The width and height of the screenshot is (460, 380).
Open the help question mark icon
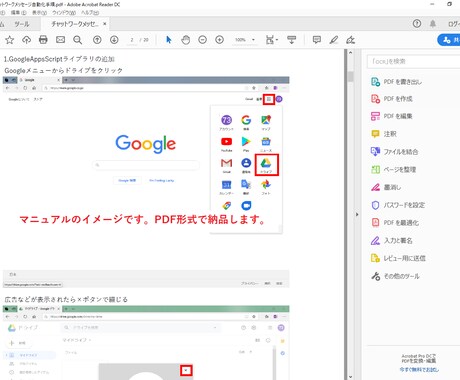(417, 24)
